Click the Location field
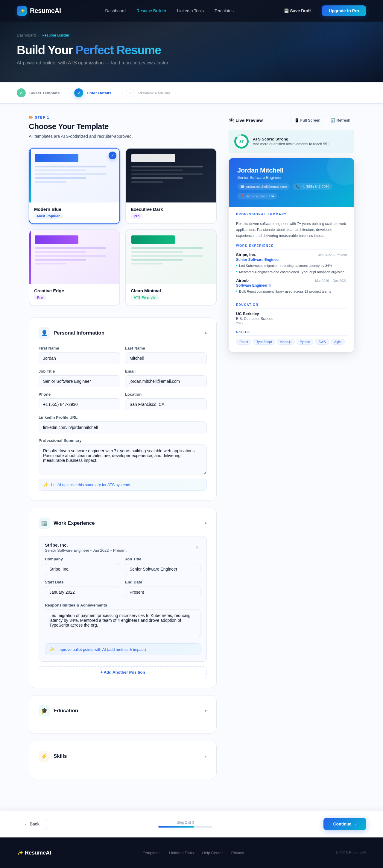Viewport: 383px width, 868px height. coord(166,404)
